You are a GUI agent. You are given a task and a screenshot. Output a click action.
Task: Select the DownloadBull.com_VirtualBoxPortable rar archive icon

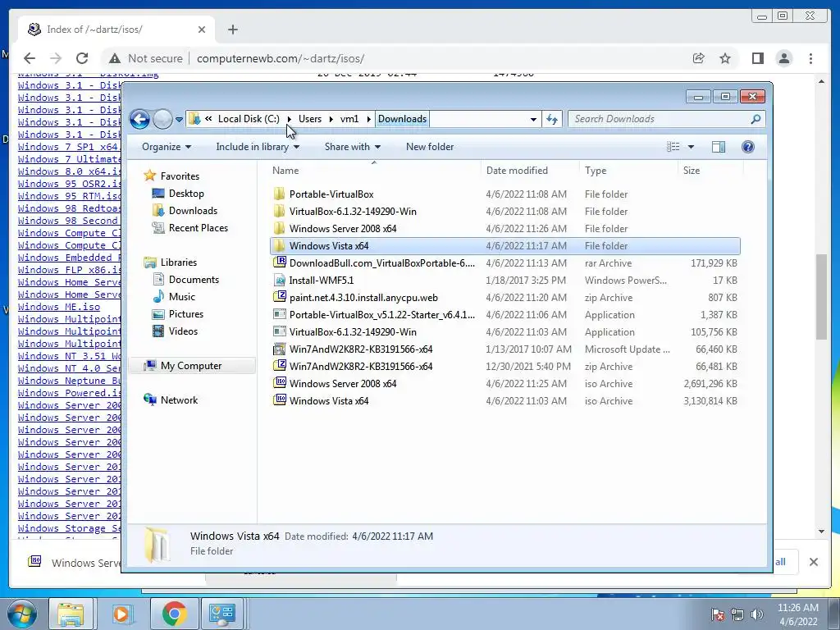280,262
